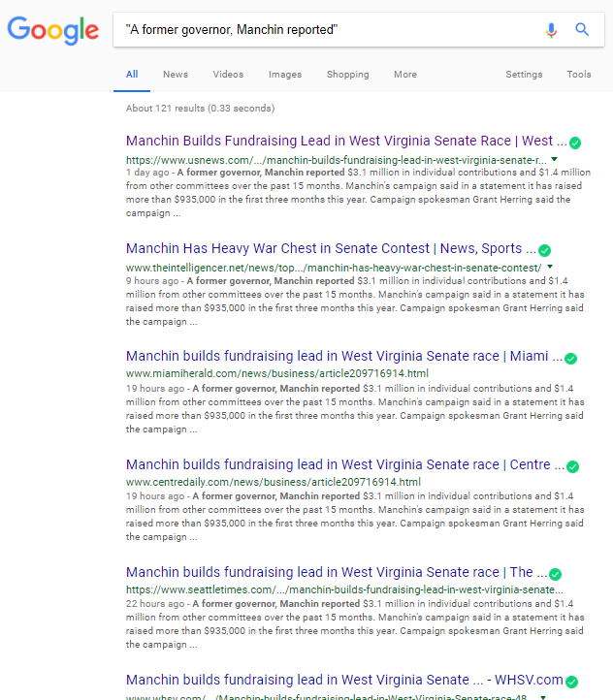Click the green checkmark beside the theintelligencer result
The width and height of the screenshot is (613, 700).
point(544,250)
